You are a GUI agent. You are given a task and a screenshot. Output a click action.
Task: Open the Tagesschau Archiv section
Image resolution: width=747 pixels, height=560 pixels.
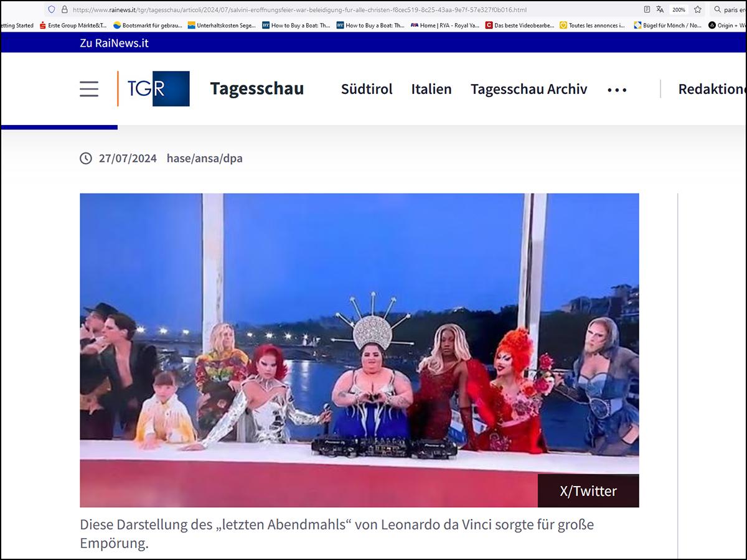click(529, 89)
